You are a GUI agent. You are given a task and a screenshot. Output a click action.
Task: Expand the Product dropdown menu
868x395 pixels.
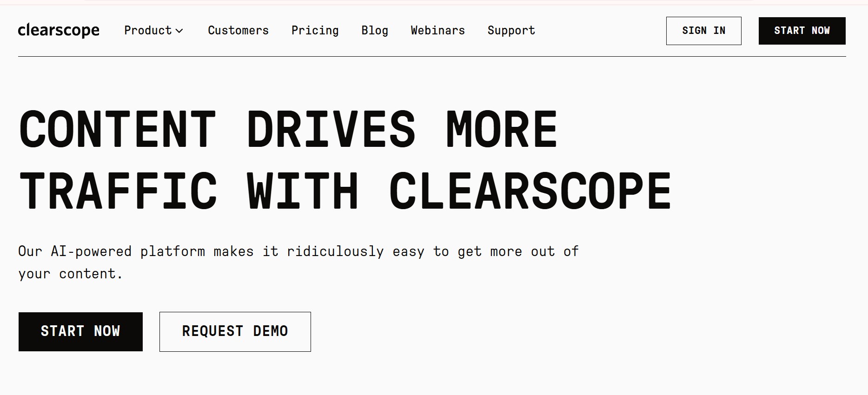153,31
